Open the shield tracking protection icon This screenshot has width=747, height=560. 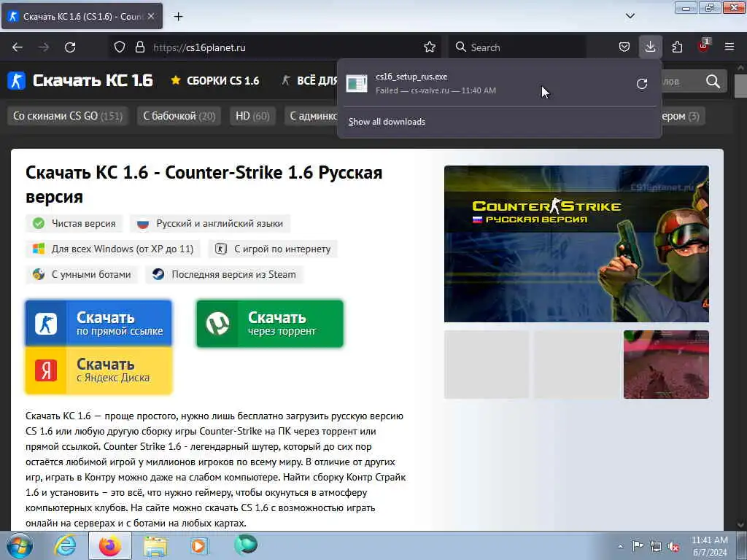coord(120,47)
